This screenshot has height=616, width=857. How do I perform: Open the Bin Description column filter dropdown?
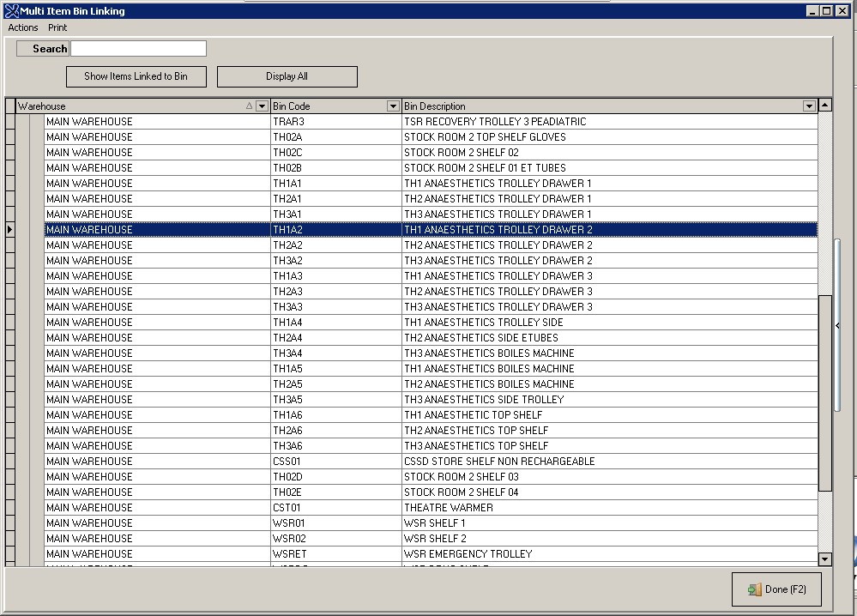[808, 106]
